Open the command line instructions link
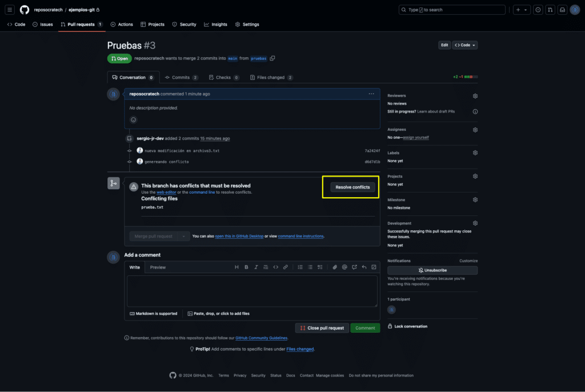 300,237
